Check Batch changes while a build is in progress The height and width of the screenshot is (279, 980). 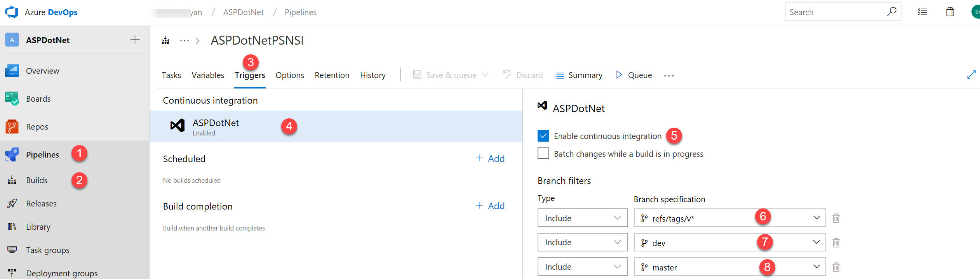pos(543,153)
